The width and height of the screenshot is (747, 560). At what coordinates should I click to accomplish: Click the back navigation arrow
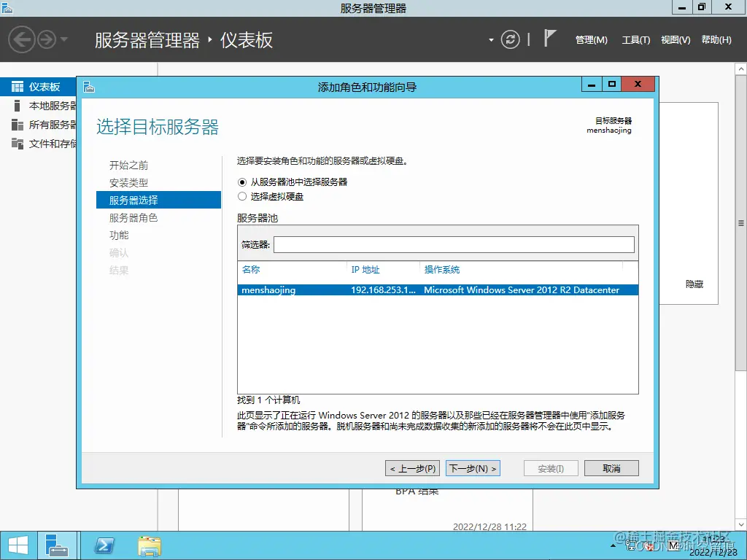[20, 39]
